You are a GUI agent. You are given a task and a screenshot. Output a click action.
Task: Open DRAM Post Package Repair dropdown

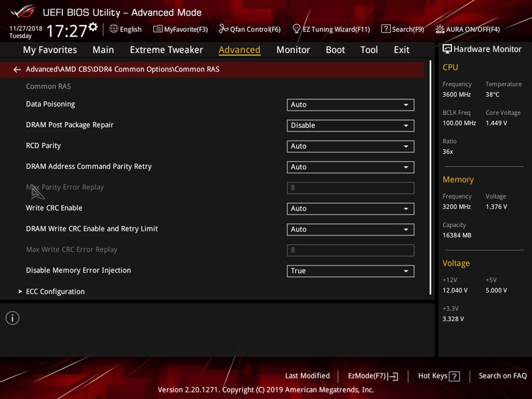point(350,126)
